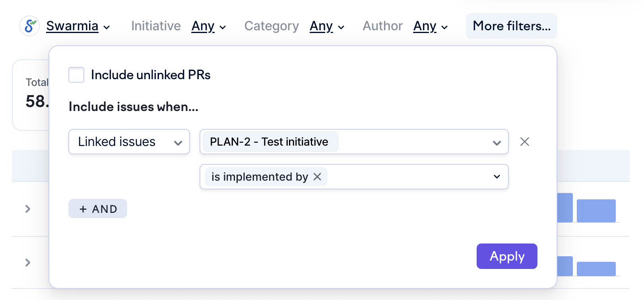Open the Category Any filter
The image size is (644, 300).
[327, 26]
